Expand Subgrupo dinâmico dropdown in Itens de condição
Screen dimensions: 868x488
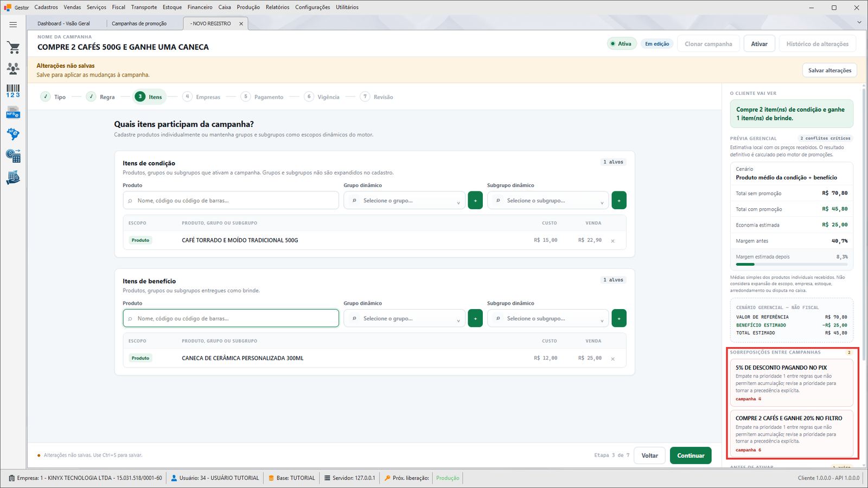tap(548, 200)
